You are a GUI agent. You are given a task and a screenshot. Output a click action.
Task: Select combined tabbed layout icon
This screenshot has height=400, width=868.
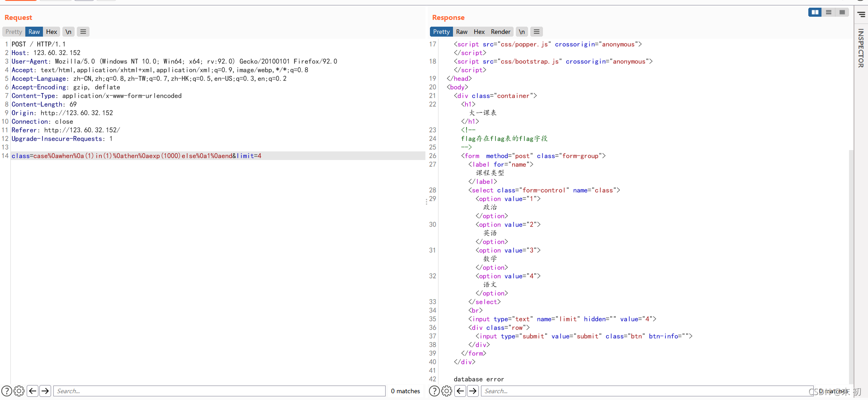842,12
